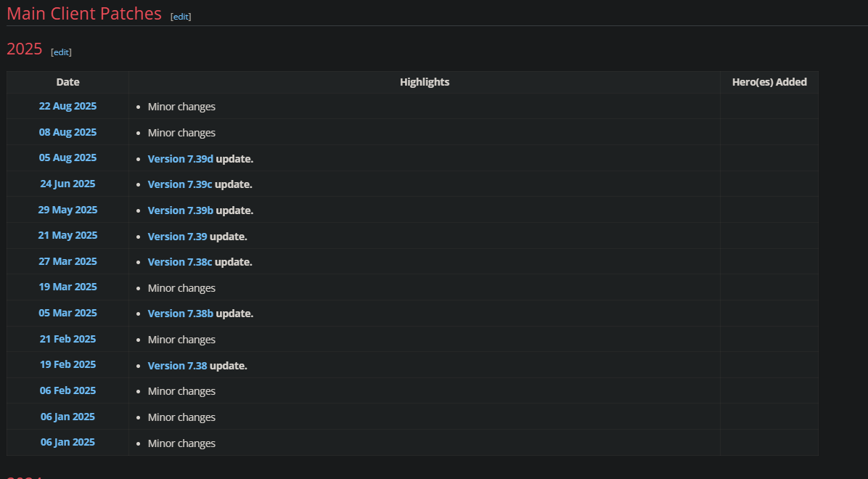Click the Hero(es) Added column header
The image size is (868, 479).
point(769,82)
